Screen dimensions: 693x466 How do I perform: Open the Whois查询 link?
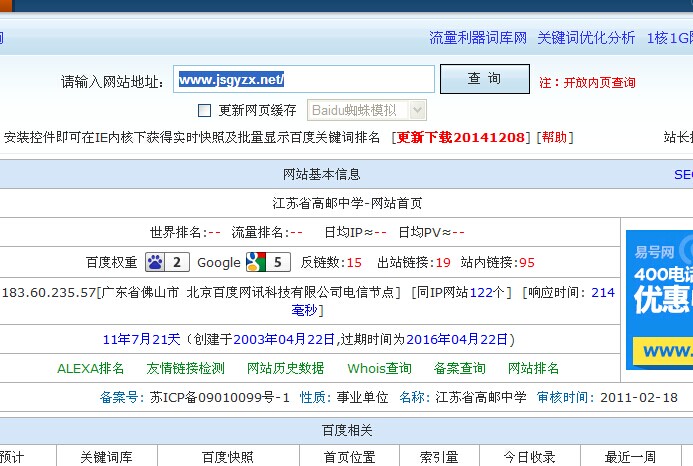click(x=380, y=368)
